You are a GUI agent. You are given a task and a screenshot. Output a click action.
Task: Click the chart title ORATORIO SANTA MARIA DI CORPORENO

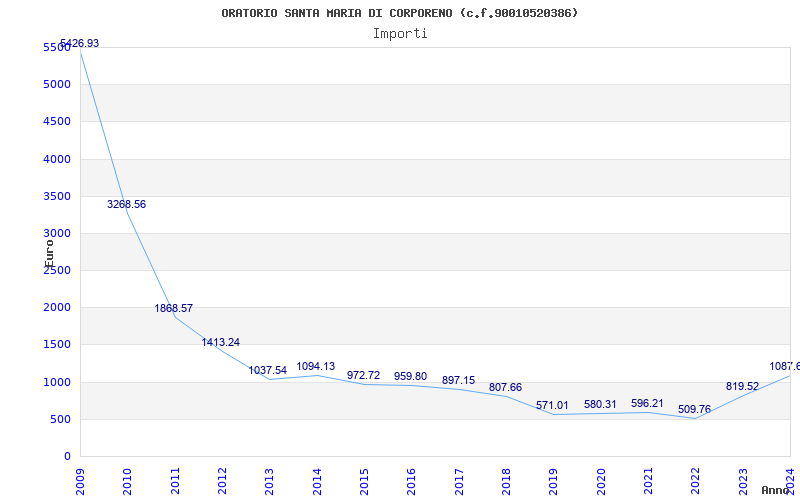(399, 13)
